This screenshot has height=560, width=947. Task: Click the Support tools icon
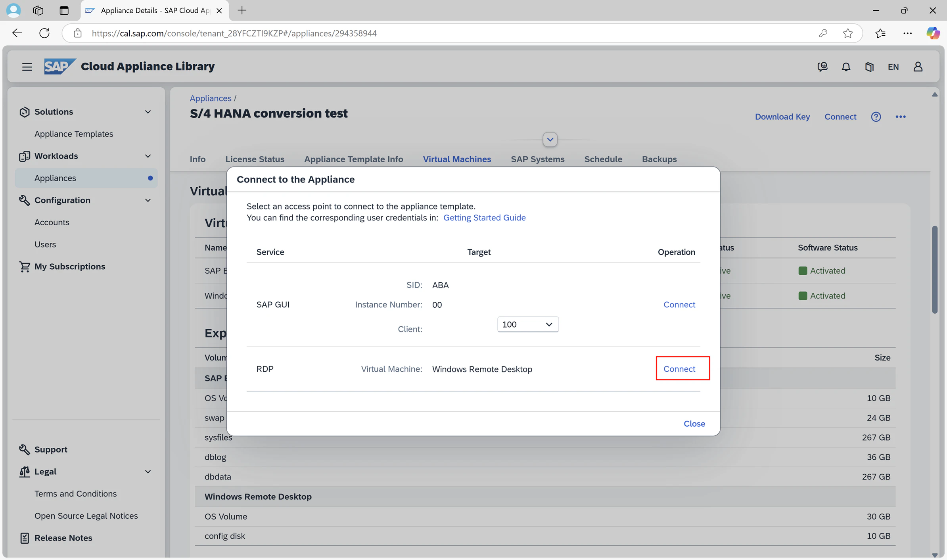[25, 449]
